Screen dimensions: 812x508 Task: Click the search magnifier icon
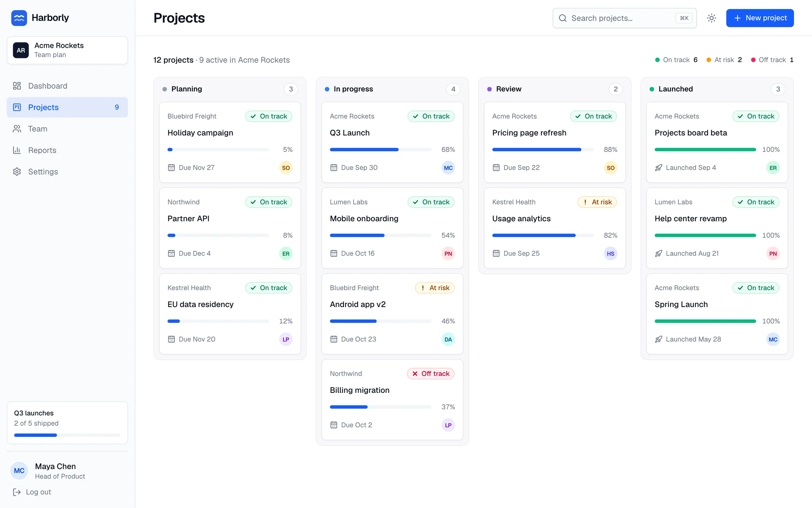563,18
